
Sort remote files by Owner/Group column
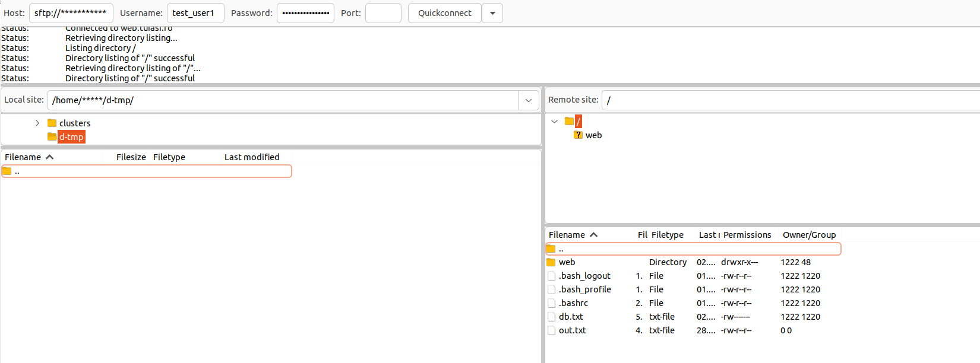[x=809, y=235]
